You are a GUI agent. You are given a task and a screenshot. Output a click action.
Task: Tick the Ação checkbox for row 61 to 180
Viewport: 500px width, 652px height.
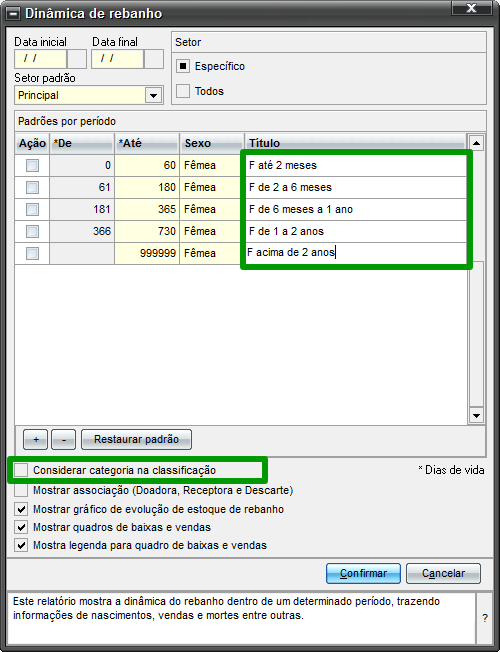pos(32,188)
